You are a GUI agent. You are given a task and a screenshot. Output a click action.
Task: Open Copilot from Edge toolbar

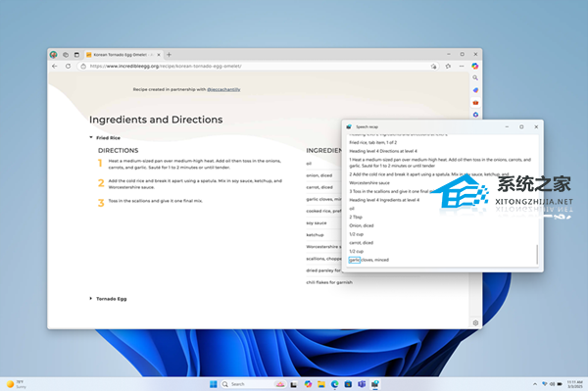tap(475, 66)
